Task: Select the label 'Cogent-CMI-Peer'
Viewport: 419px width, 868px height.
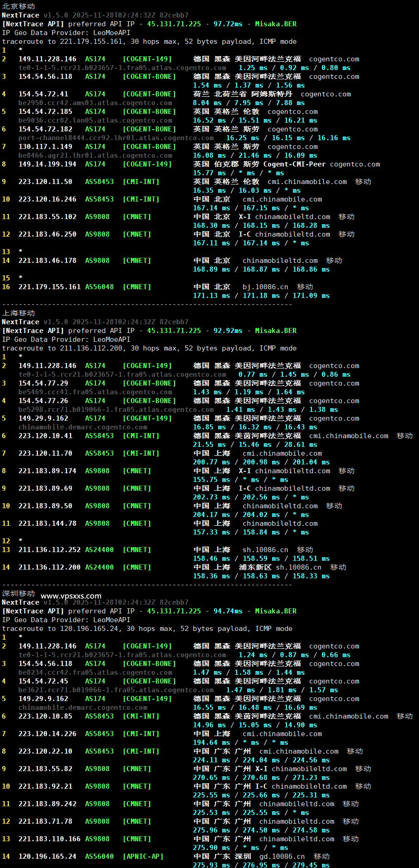Action: [294, 164]
